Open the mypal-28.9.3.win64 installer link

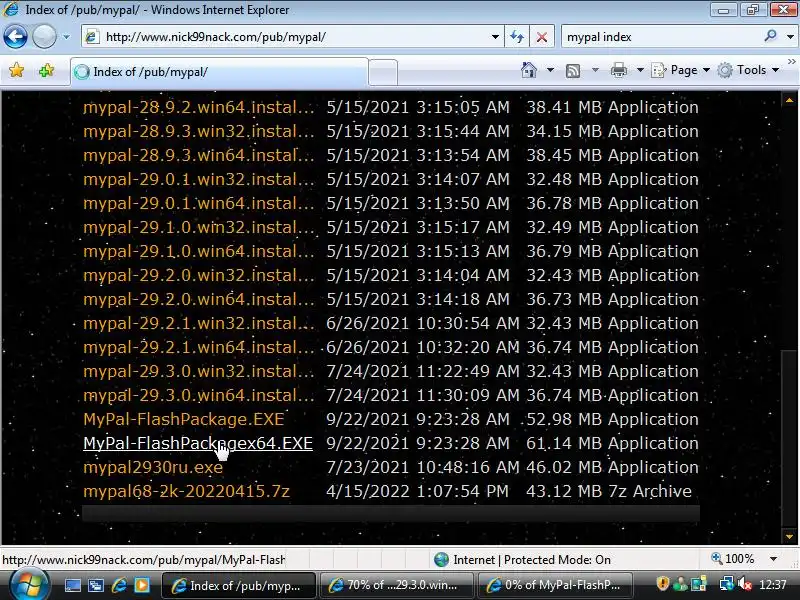click(198, 155)
